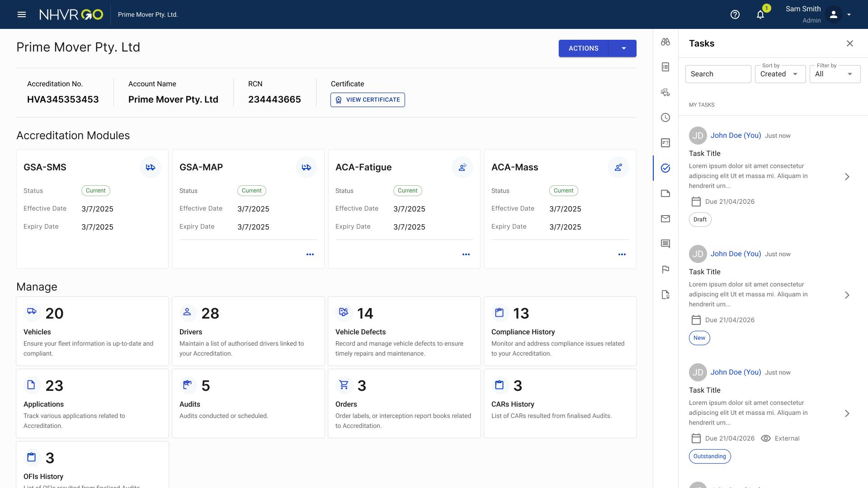
Task: Open the notifications bell
Action: pyautogui.click(x=760, y=14)
